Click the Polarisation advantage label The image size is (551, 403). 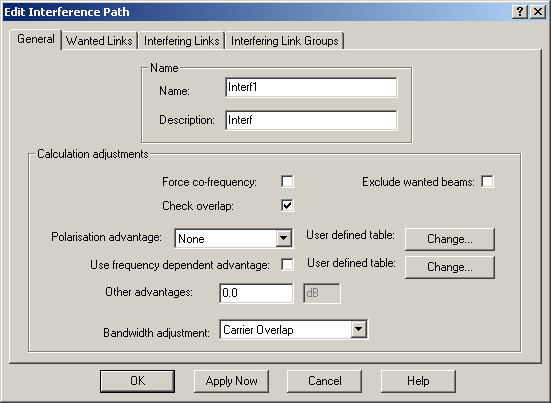pyautogui.click(x=106, y=237)
